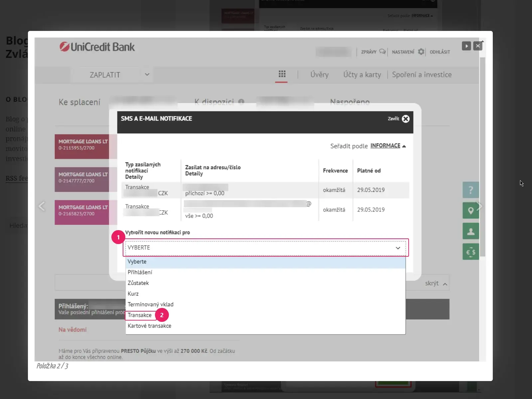Click the Platné od column header
The image size is (532, 399).
point(369,171)
